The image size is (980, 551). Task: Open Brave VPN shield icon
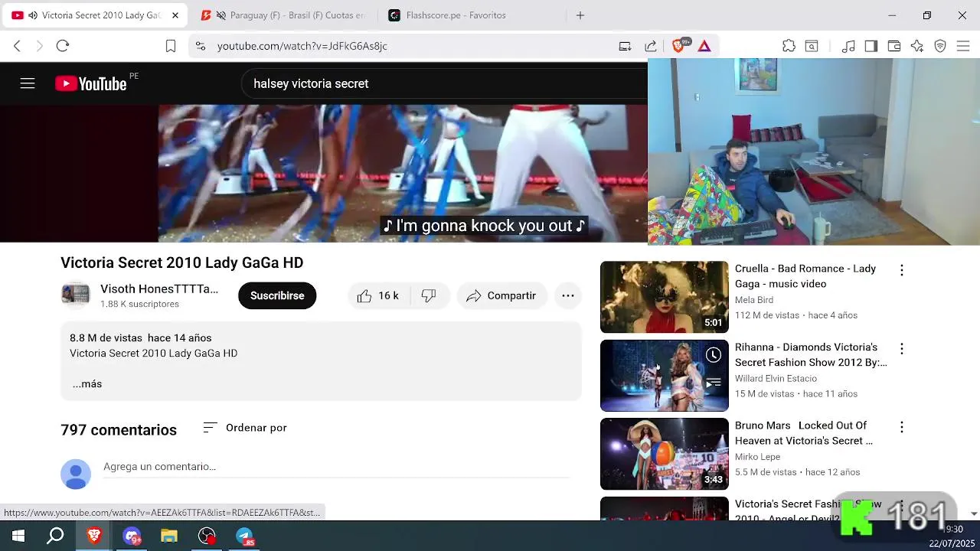click(940, 46)
